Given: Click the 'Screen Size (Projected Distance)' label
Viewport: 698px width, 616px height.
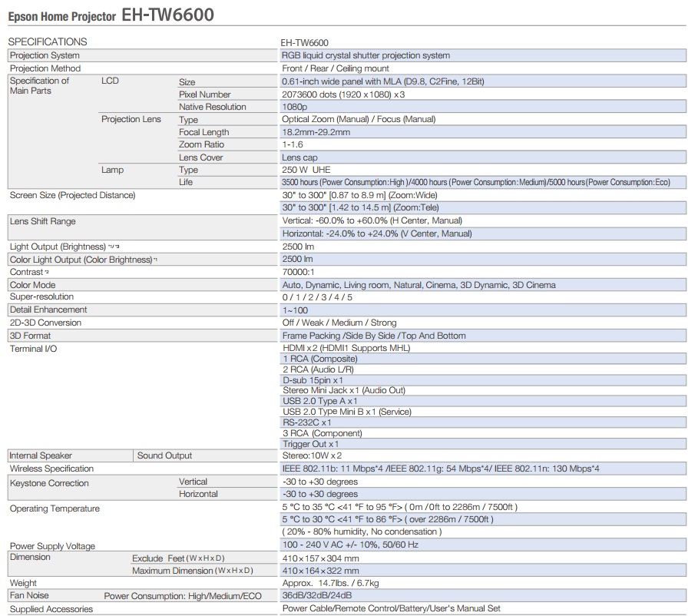Looking at the screenshot, I should [x=72, y=195].
